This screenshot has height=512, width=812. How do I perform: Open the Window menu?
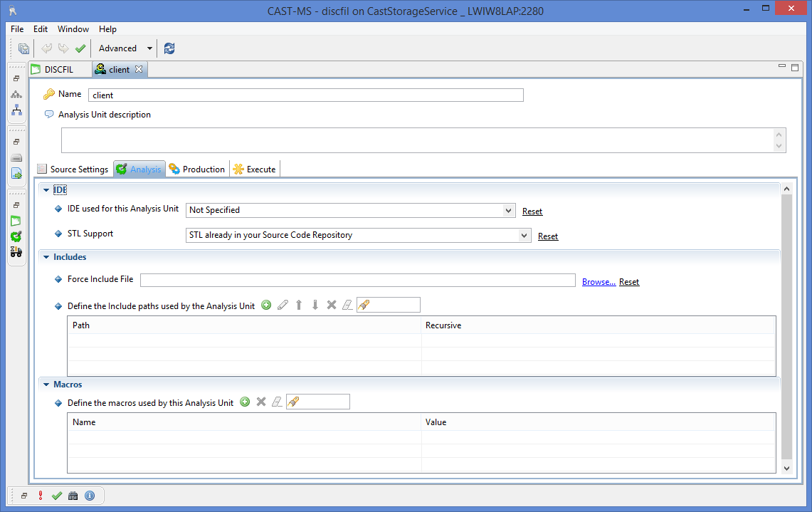click(x=73, y=29)
